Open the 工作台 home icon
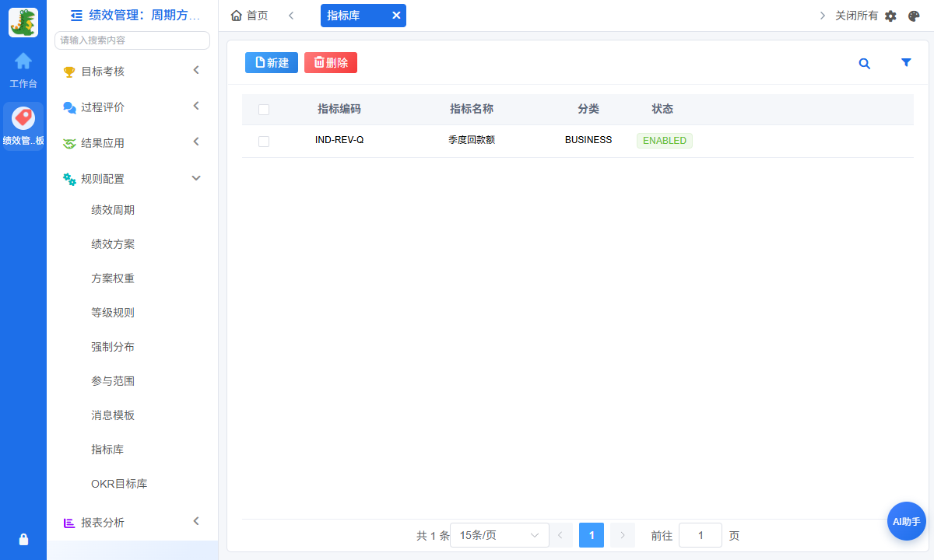This screenshot has height=560, width=934. [x=23, y=61]
